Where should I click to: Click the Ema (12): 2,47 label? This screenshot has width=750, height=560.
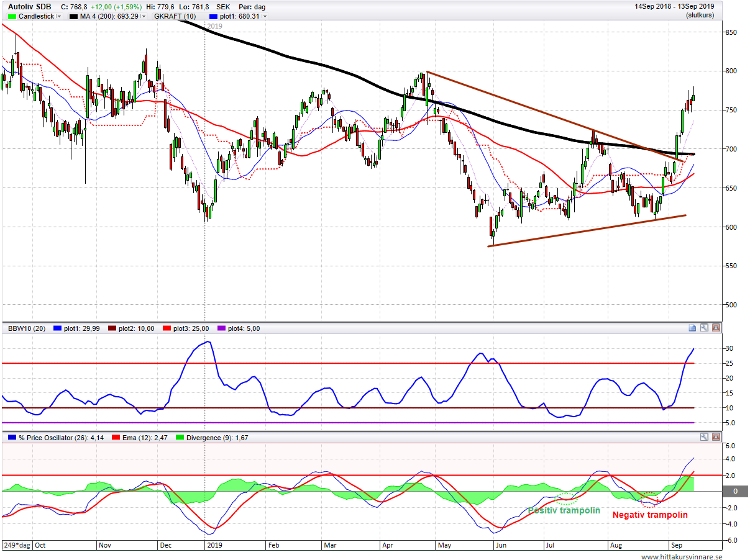pyautogui.click(x=144, y=438)
